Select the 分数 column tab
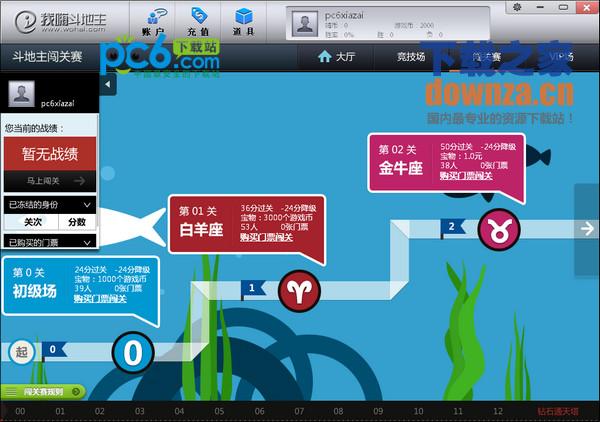The height and width of the screenshot is (422, 600). tap(77, 222)
